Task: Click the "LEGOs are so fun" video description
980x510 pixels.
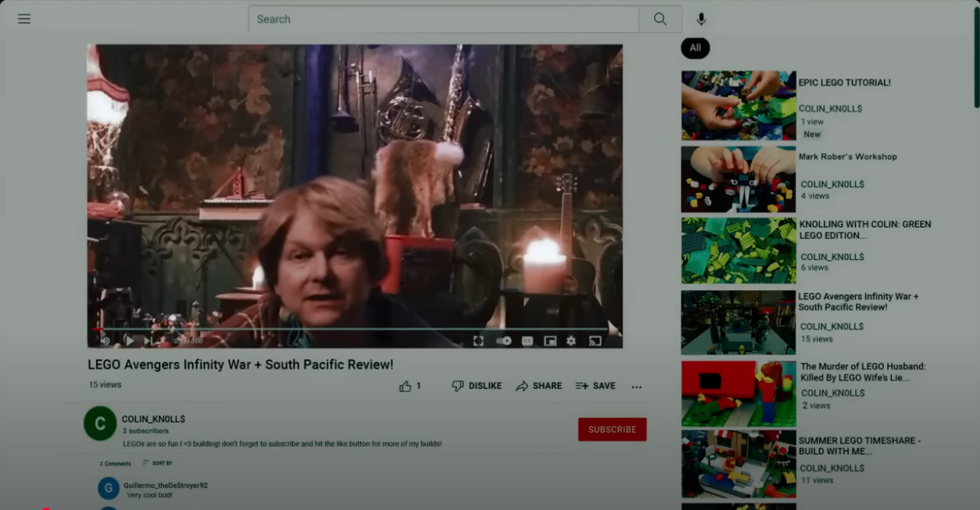Action: coord(282,444)
